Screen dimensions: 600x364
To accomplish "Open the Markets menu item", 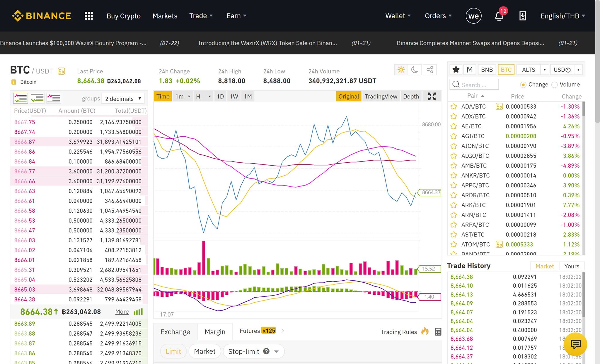I will click(x=165, y=16).
